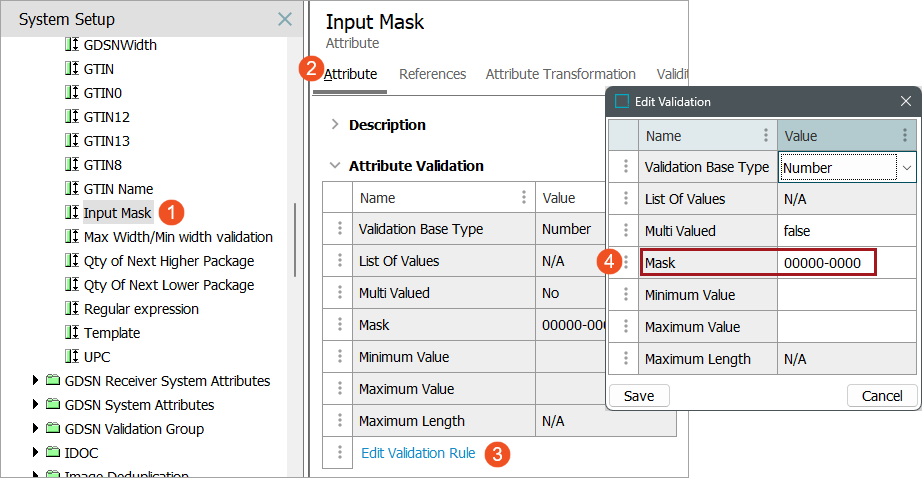Image resolution: width=922 pixels, height=478 pixels.
Task: Click the Edit Validation Rule link
Action: click(418, 453)
